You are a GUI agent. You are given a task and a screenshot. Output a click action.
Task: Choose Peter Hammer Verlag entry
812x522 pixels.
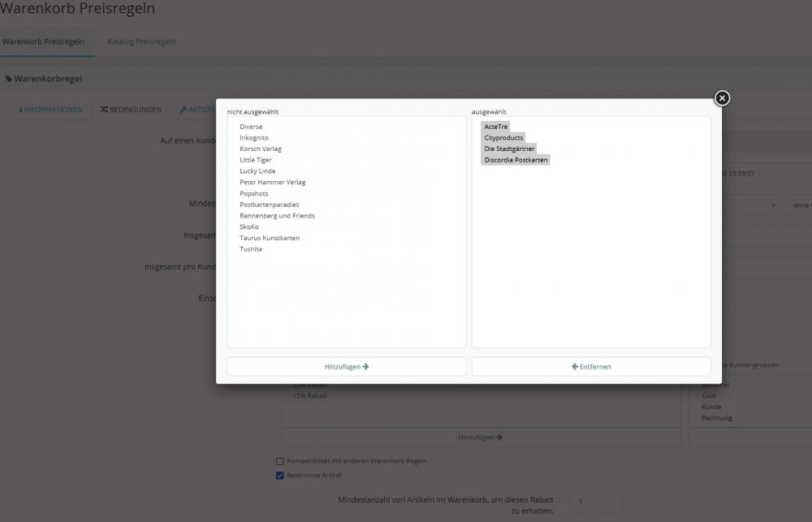(272, 183)
